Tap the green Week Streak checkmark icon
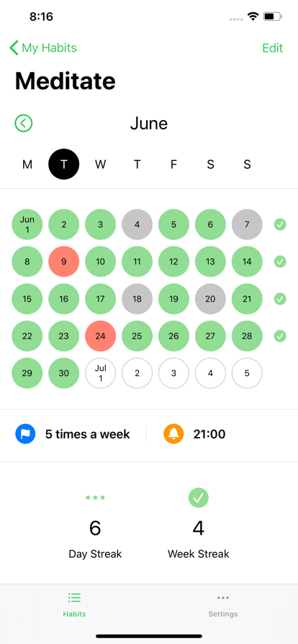298x644 pixels. pyautogui.click(x=199, y=497)
